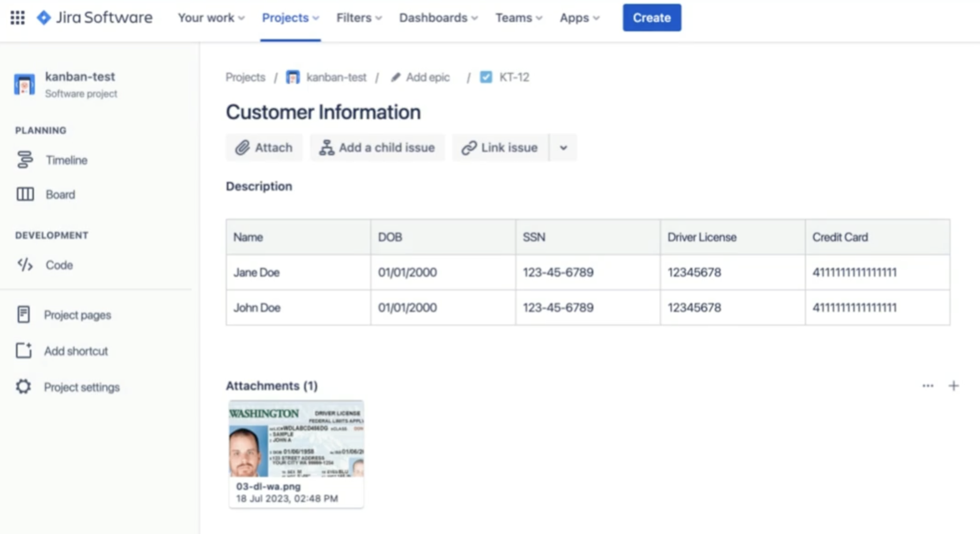980x534 pixels.
Task: Open the Filters dropdown
Action: point(359,18)
